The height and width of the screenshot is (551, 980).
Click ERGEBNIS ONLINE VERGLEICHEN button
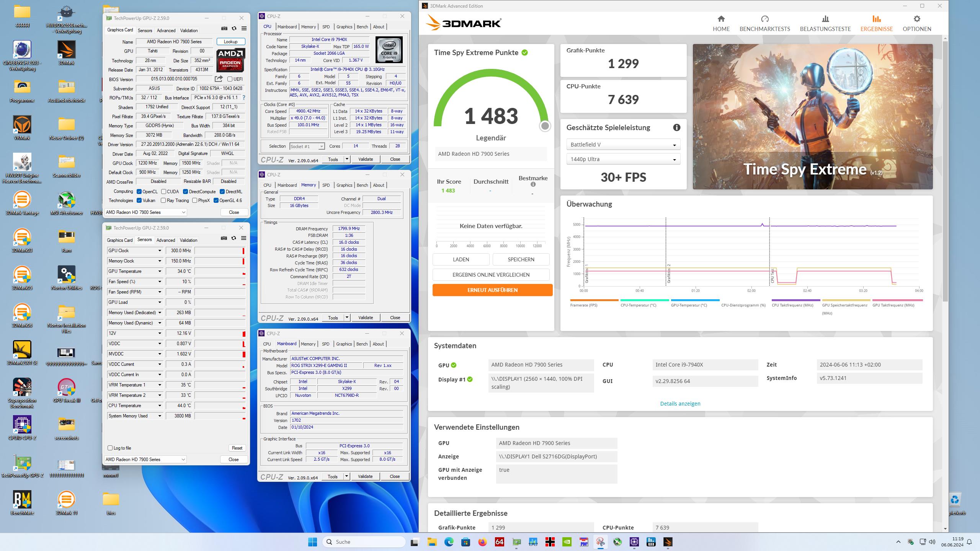click(491, 275)
